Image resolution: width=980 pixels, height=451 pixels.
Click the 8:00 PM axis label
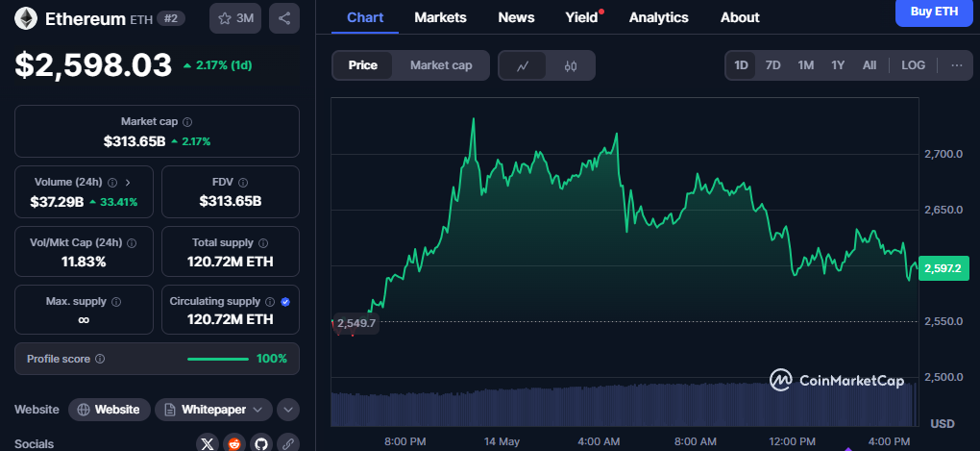(x=405, y=441)
